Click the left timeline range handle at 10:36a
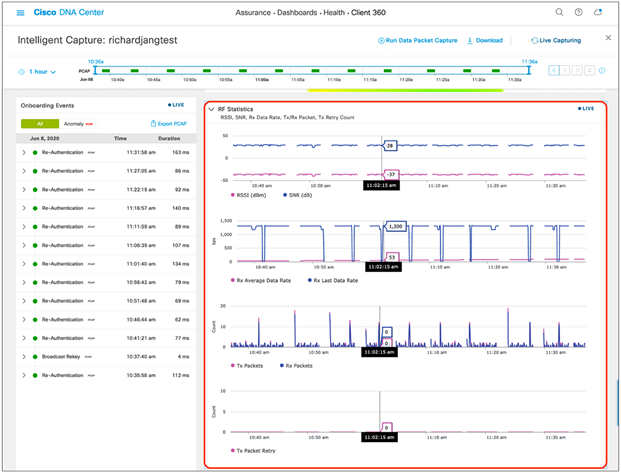Viewport: 621px width, 473px height. point(95,71)
